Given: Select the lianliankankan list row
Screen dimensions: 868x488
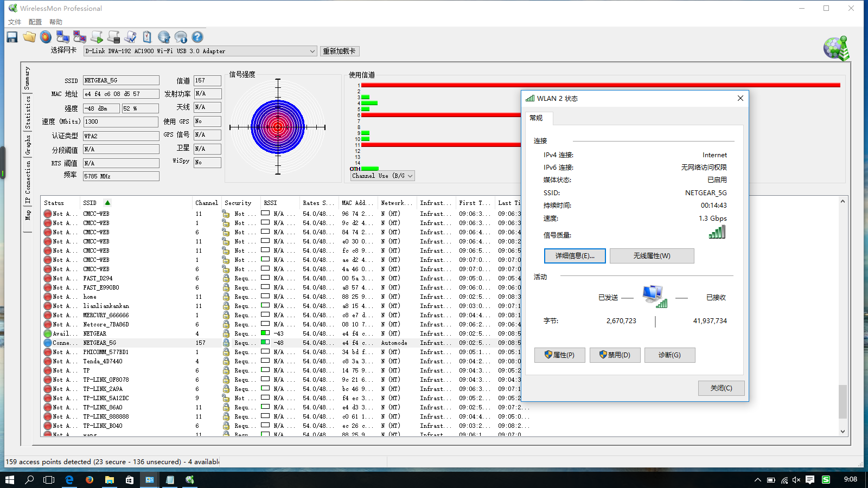Looking at the screenshot, I should [x=282, y=306].
